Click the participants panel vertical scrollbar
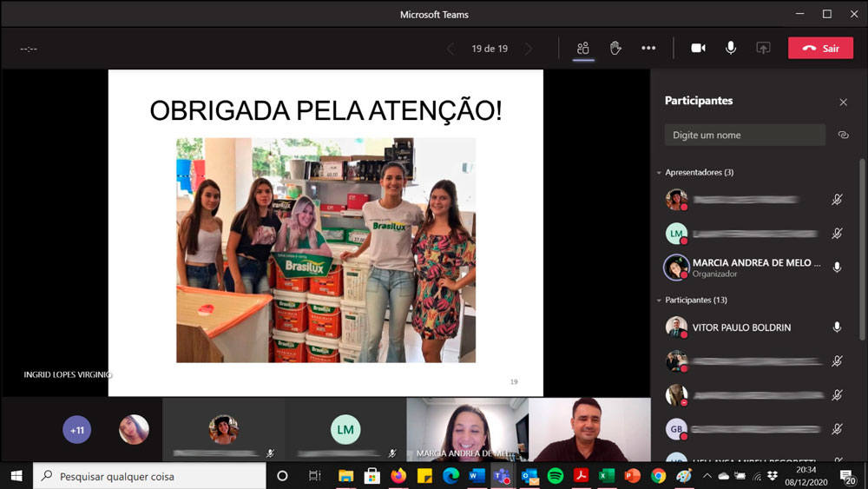The image size is (868, 489). click(861, 249)
